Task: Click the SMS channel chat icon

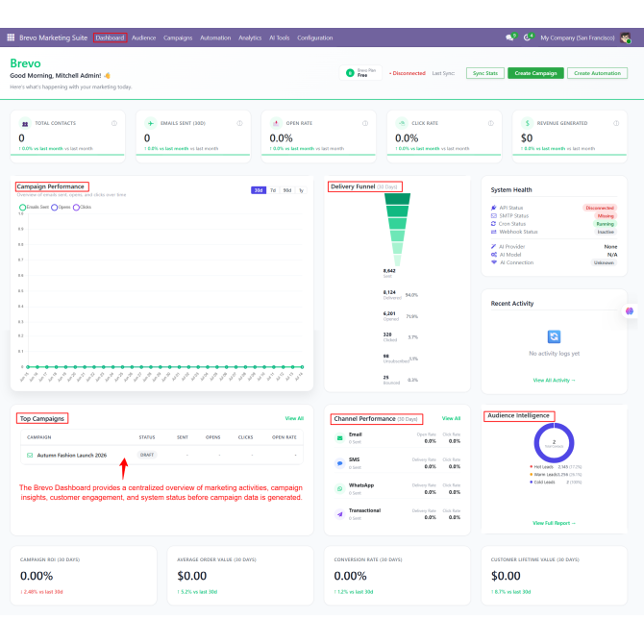Action: pos(339,463)
